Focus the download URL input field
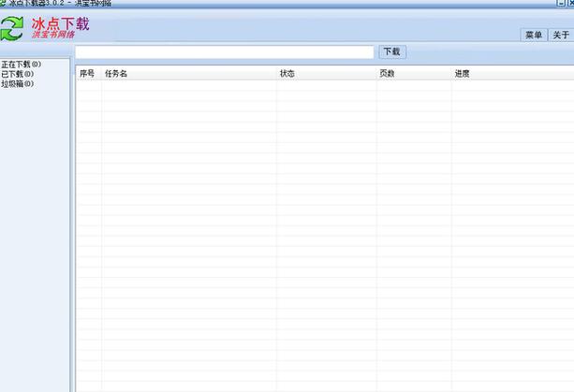 pyautogui.click(x=225, y=52)
